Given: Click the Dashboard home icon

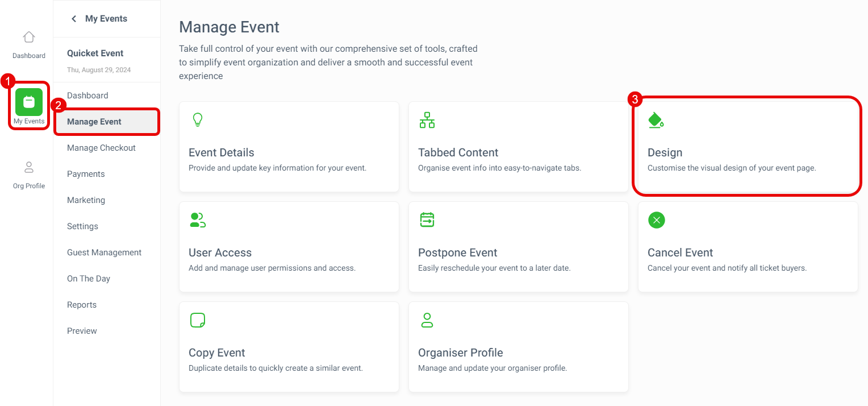Looking at the screenshot, I should [29, 37].
